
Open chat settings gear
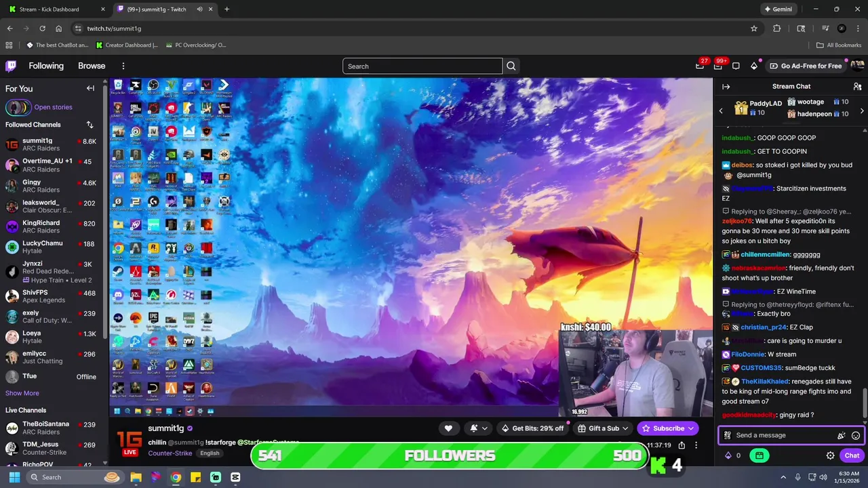click(830, 455)
